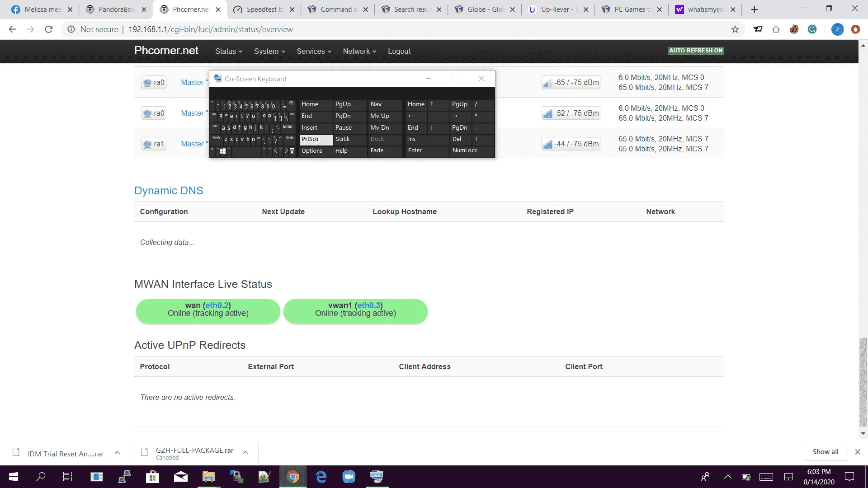Image resolution: width=868 pixels, height=488 pixels.
Task: Click the page vertical scrollbar thumb
Action: click(x=863, y=382)
